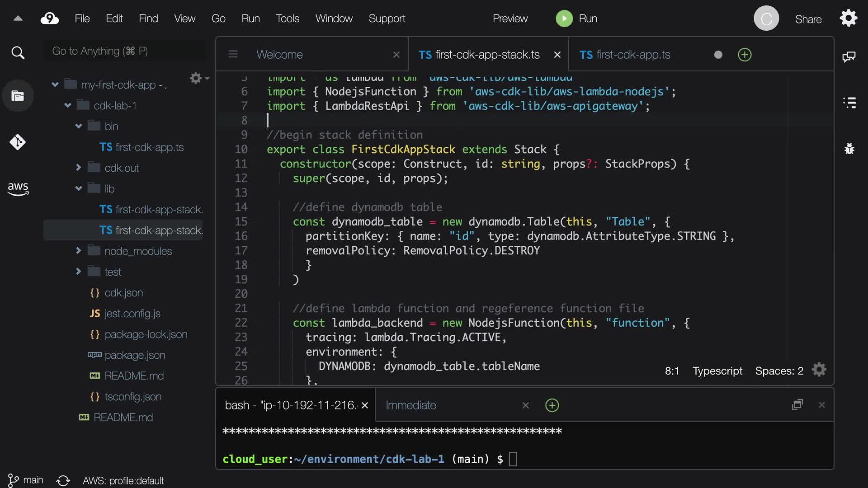
Task: Open the Debugger bug icon panel
Action: [849, 149]
